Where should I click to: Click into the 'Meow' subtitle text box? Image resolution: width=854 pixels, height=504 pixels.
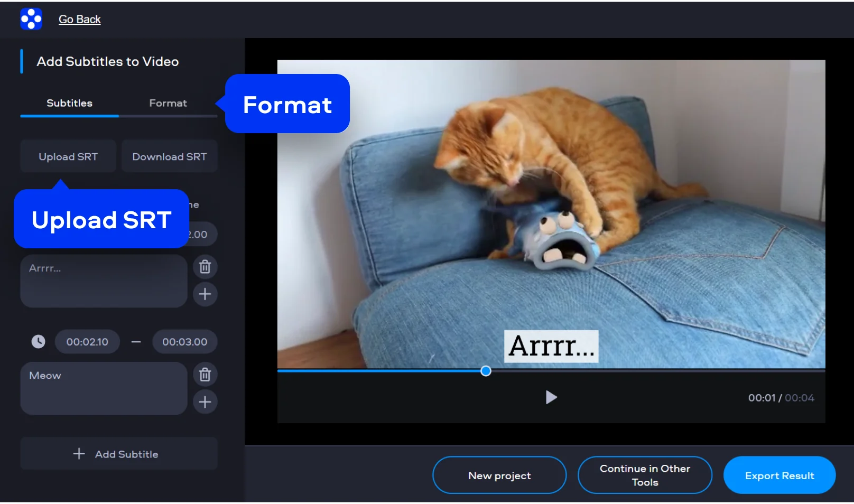(104, 388)
